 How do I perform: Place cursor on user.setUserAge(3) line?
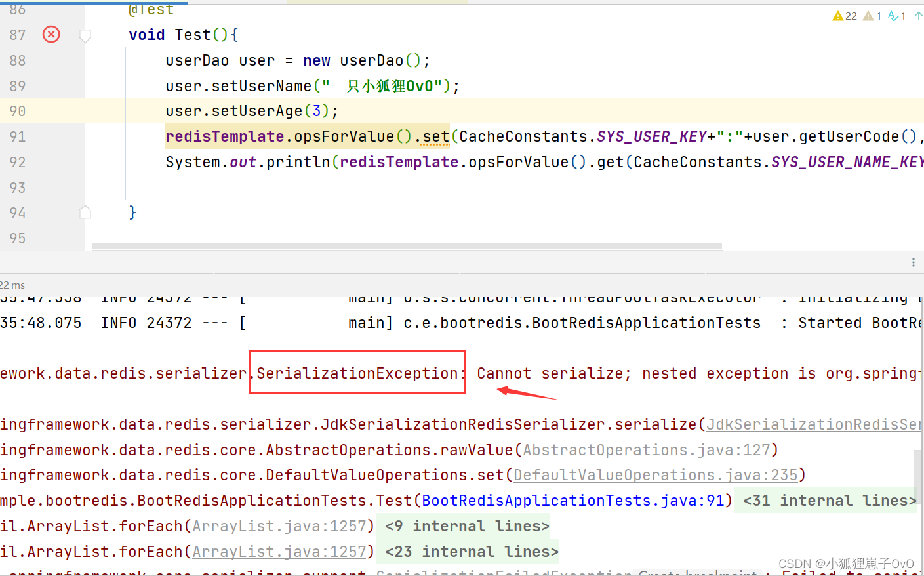252,111
